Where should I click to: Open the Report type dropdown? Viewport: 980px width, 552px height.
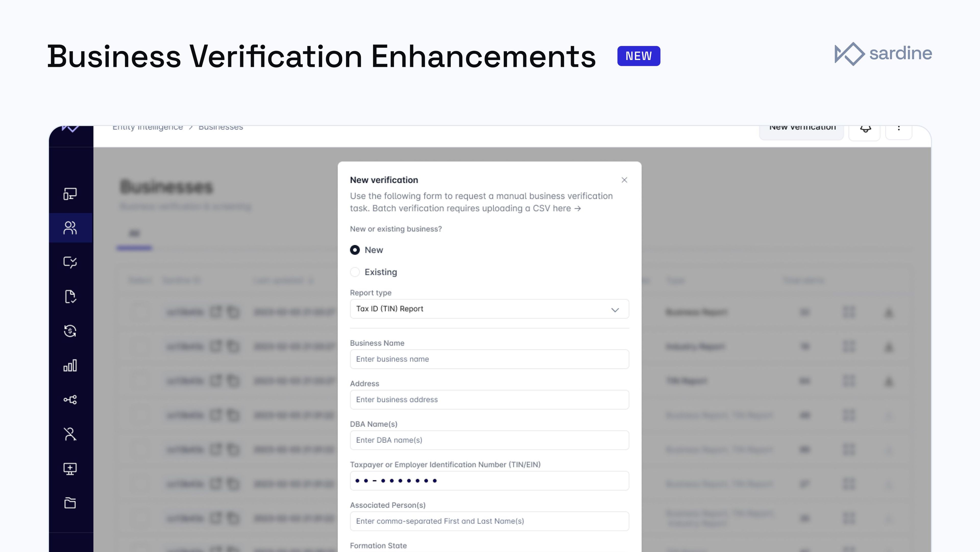click(489, 309)
